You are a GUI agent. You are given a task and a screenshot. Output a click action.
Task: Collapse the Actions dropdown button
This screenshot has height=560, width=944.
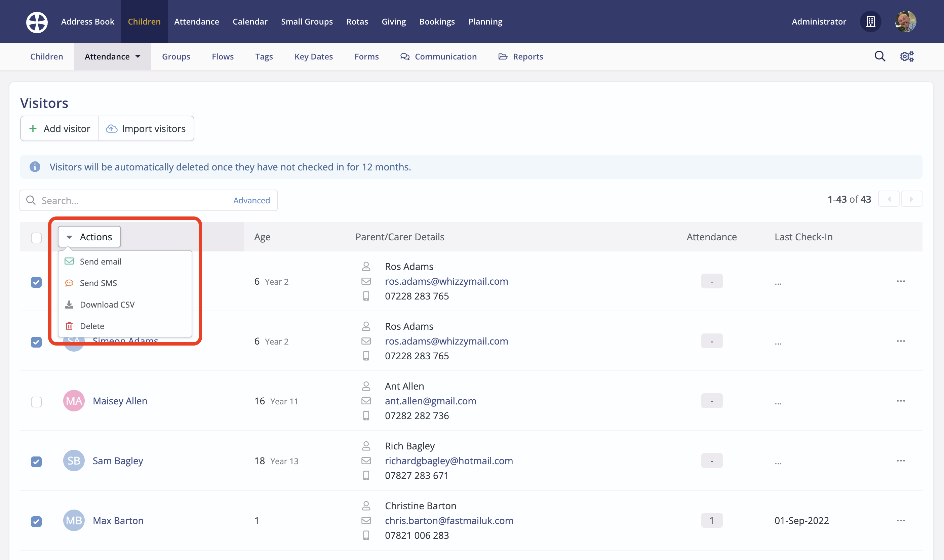89,237
